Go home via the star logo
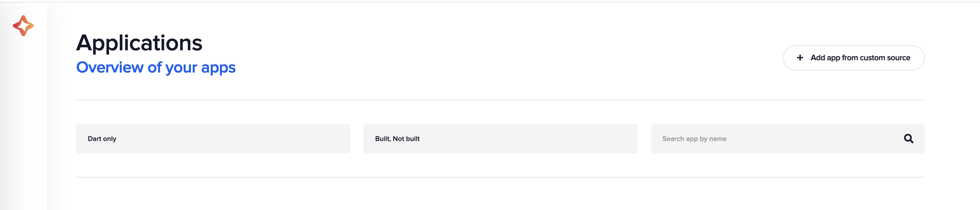This screenshot has width=980, height=210. (23, 26)
